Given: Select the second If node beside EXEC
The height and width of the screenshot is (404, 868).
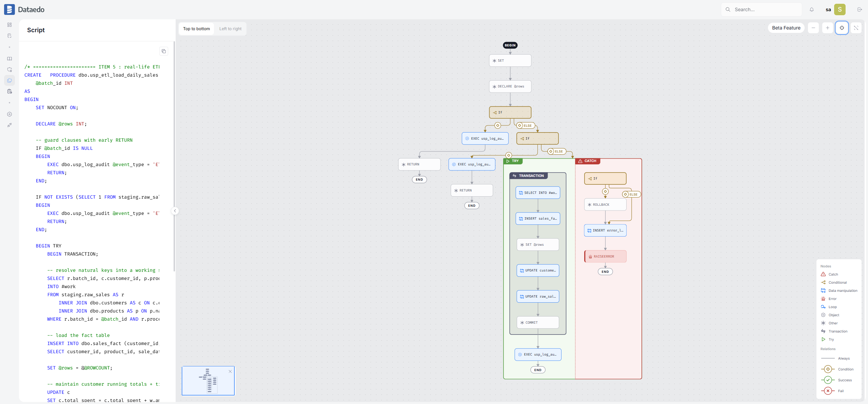Looking at the screenshot, I should click(537, 138).
